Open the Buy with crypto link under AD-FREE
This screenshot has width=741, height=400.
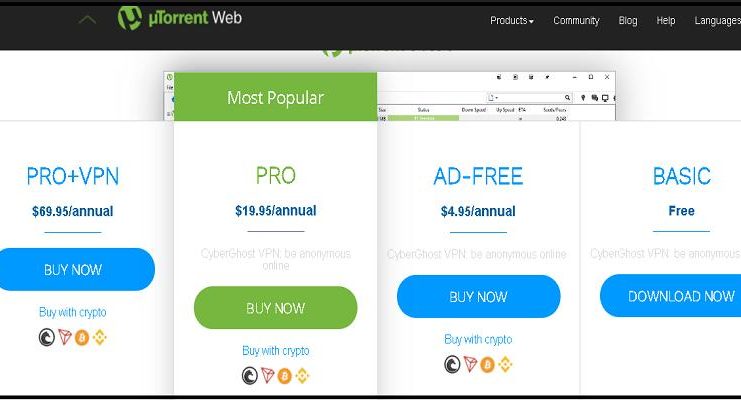(478, 339)
